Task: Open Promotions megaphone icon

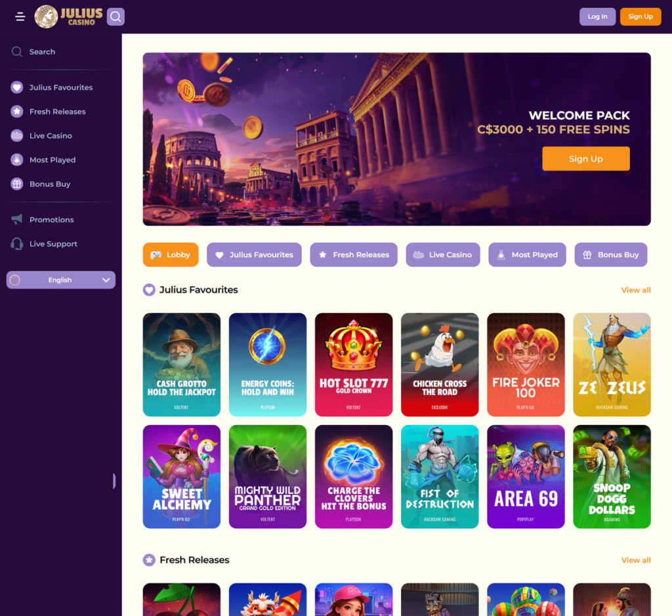Action: 16,219
